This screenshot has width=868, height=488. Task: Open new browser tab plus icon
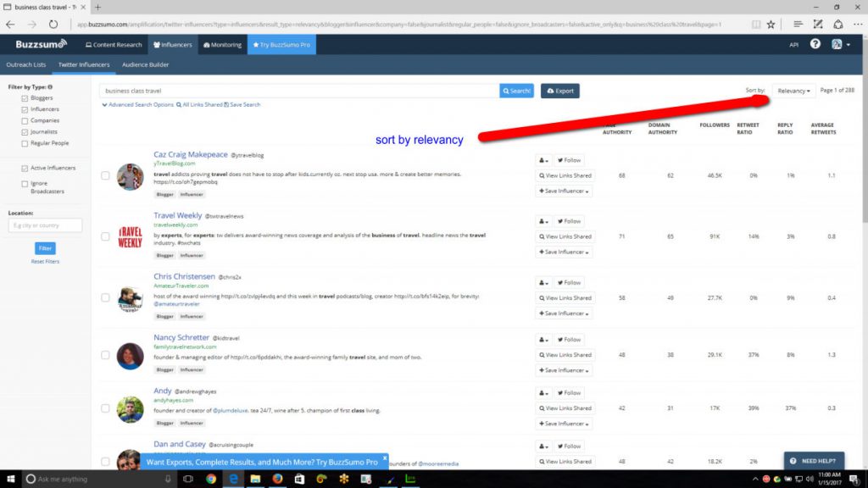97,7
